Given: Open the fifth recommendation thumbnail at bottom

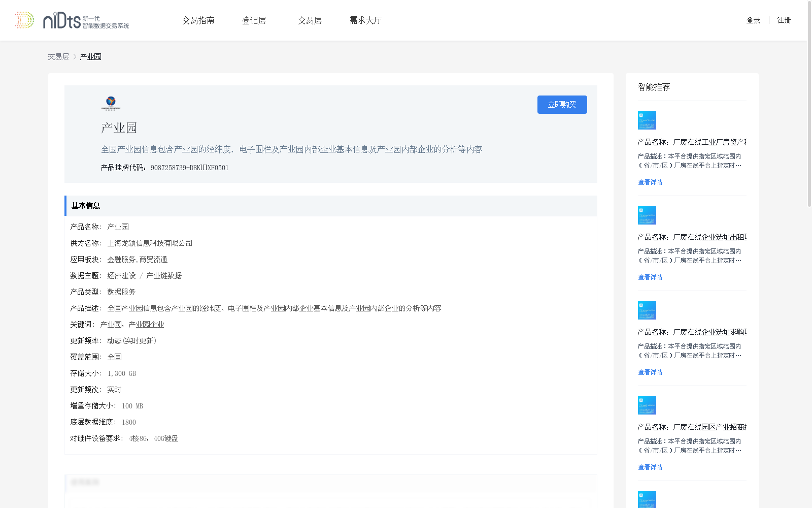Looking at the screenshot, I should [647, 499].
